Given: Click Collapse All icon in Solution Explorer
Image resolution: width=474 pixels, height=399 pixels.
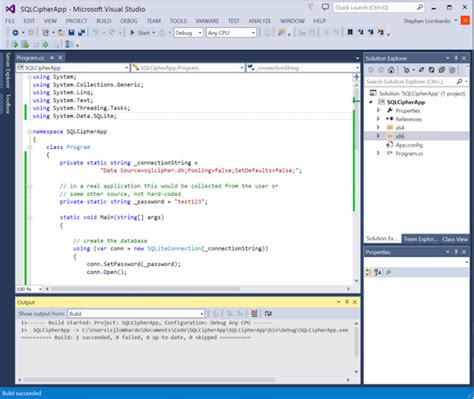Looking at the screenshot, I should pyautogui.click(x=442, y=70).
